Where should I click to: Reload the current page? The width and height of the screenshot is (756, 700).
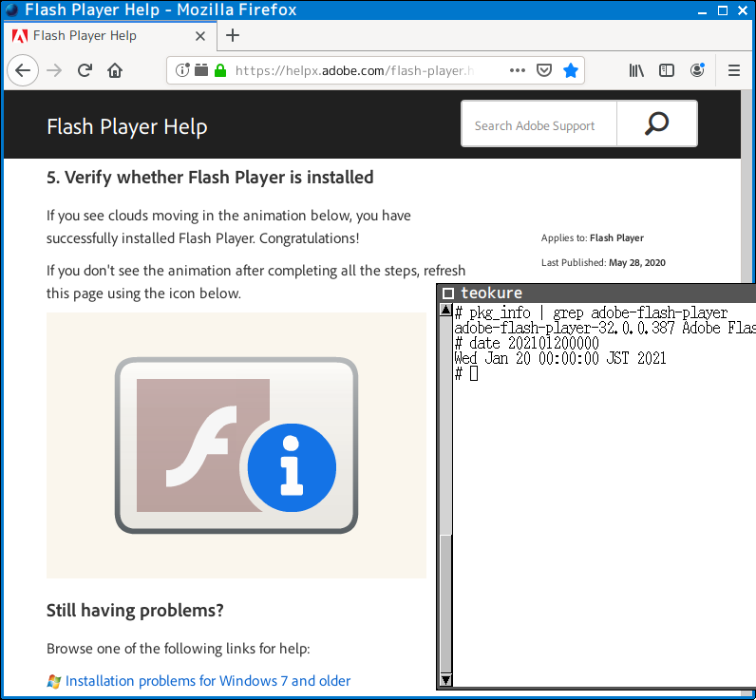[85, 70]
